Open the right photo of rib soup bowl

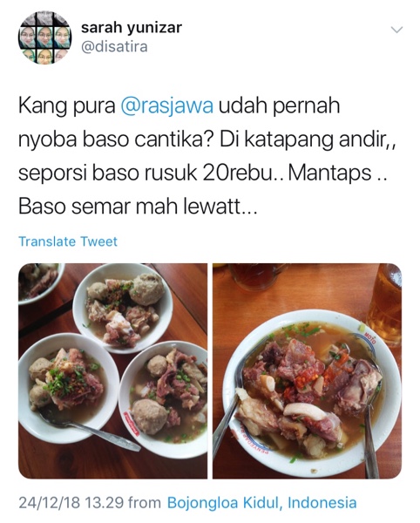click(307, 371)
